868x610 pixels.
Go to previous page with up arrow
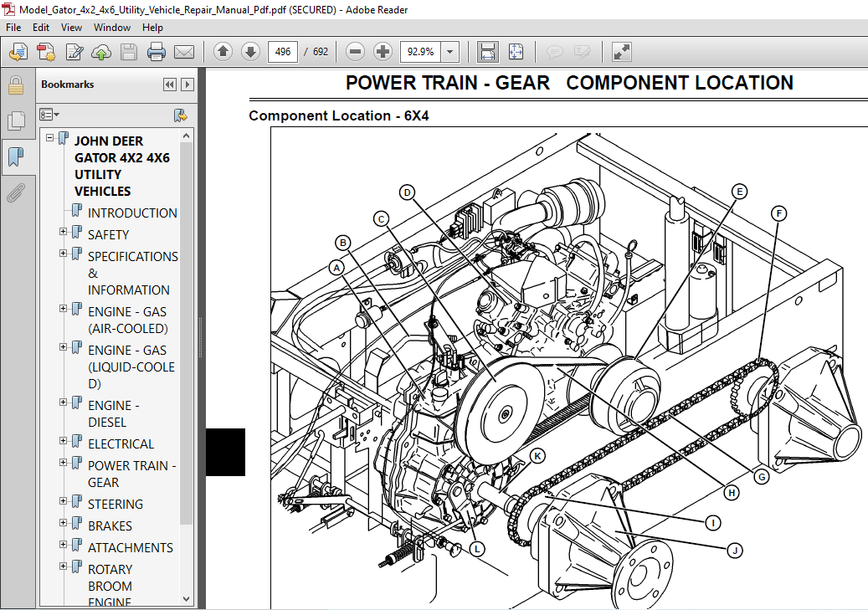[223, 52]
